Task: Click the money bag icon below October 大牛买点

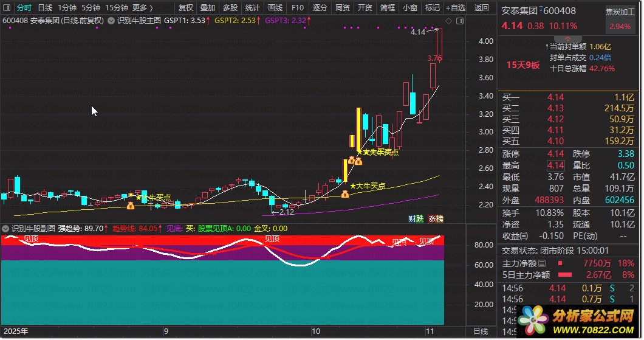Action: point(345,193)
